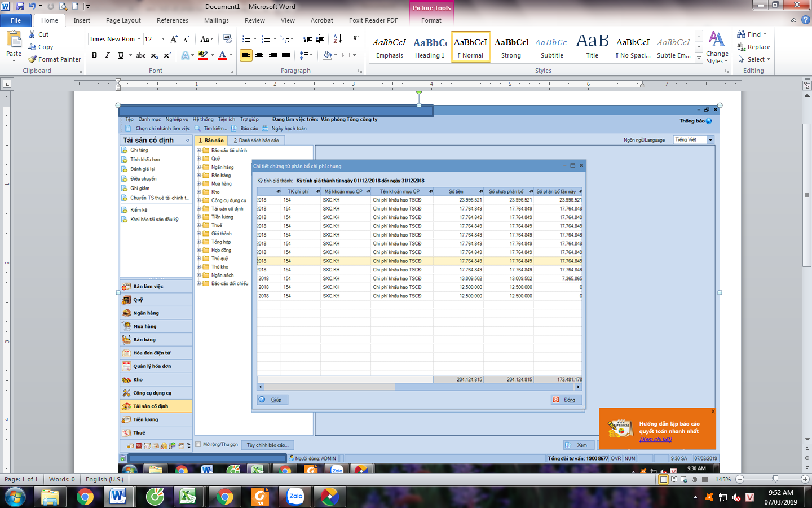Toggle bold formatting
812x508 pixels.
94,55
